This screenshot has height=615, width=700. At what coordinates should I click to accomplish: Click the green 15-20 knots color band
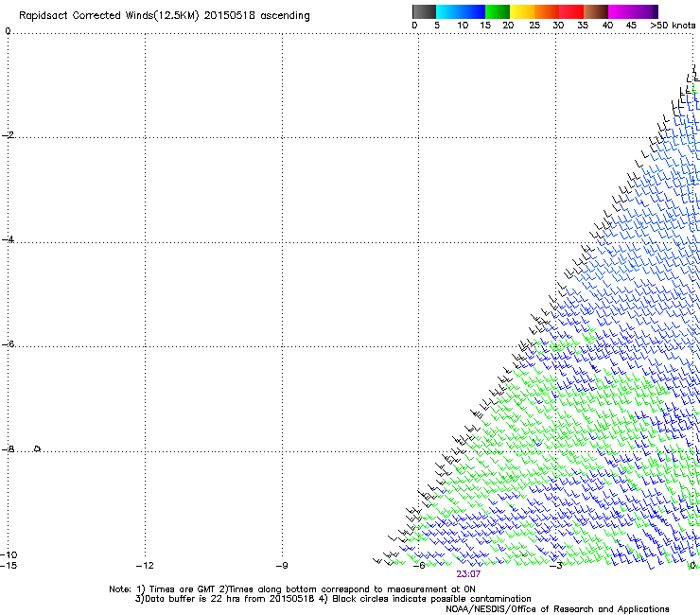coord(498,11)
